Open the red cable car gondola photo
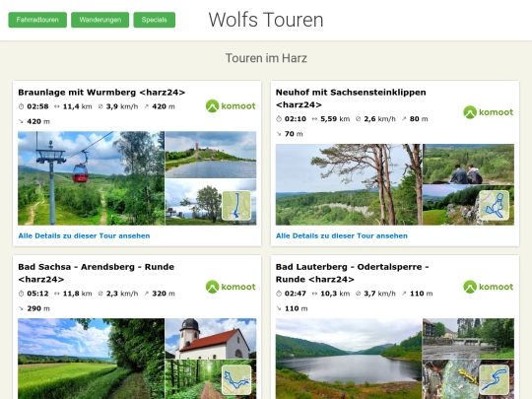Viewport: 532px width, 399px height. [x=92, y=178]
